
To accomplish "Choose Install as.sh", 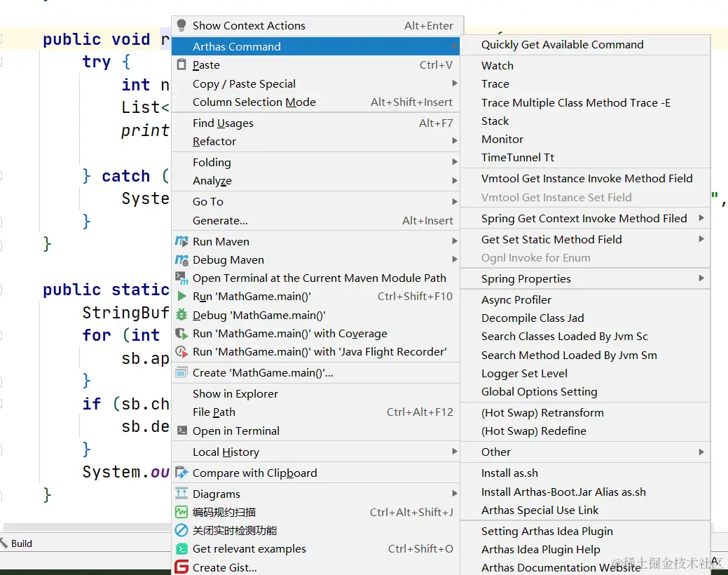I will [x=586, y=473].
